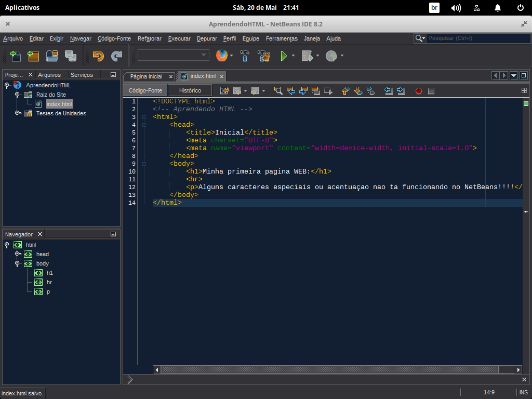The width and height of the screenshot is (532, 399).
Task: Start macro recording with red circle
Action: click(x=419, y=91)
